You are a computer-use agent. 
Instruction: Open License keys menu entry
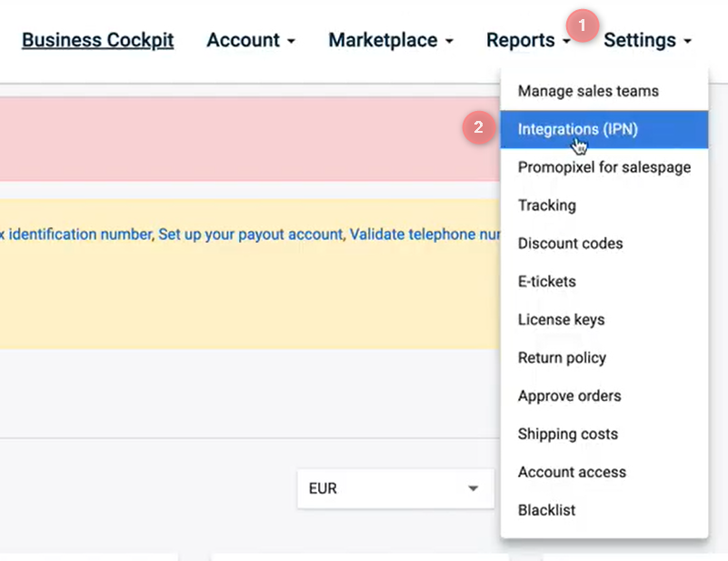tap(561, 320)
